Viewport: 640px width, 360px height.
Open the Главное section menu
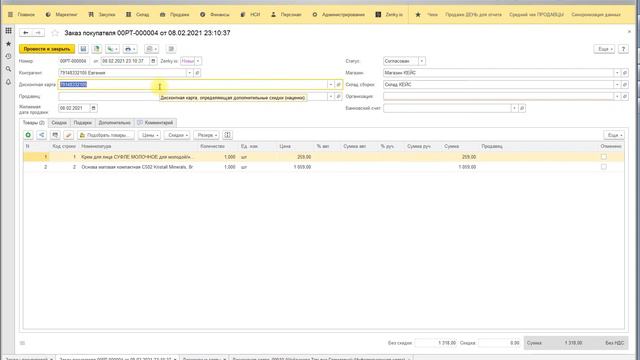point(22,14)
